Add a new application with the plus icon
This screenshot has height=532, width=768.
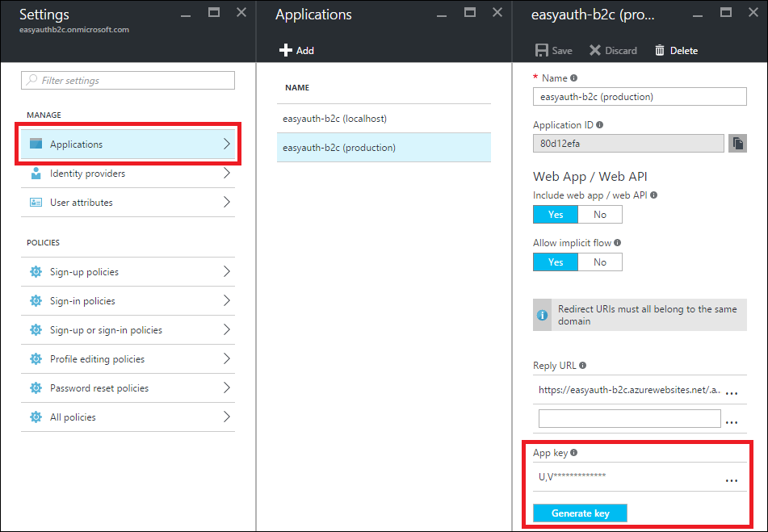(x=287, y=50)
